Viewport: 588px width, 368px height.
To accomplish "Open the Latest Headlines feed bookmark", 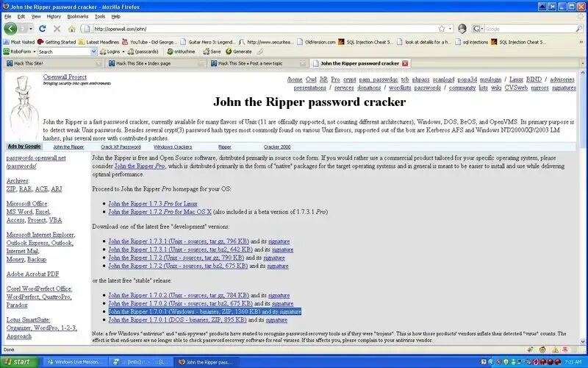I will pos(98,42).
